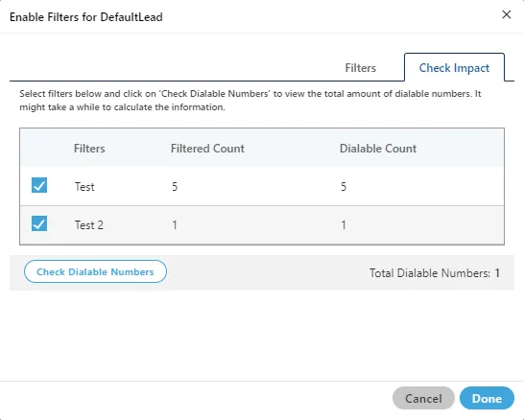Switch to the Filters tab

click(360, 68)
